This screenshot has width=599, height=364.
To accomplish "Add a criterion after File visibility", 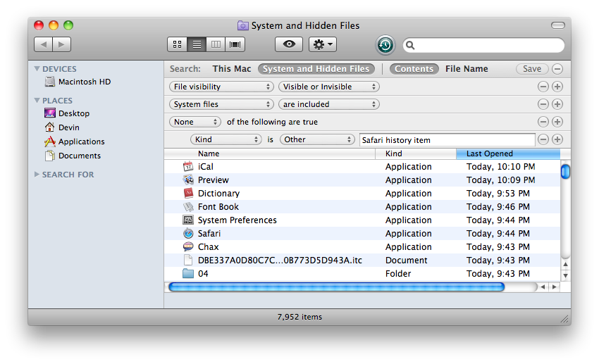I will (557, 87).
